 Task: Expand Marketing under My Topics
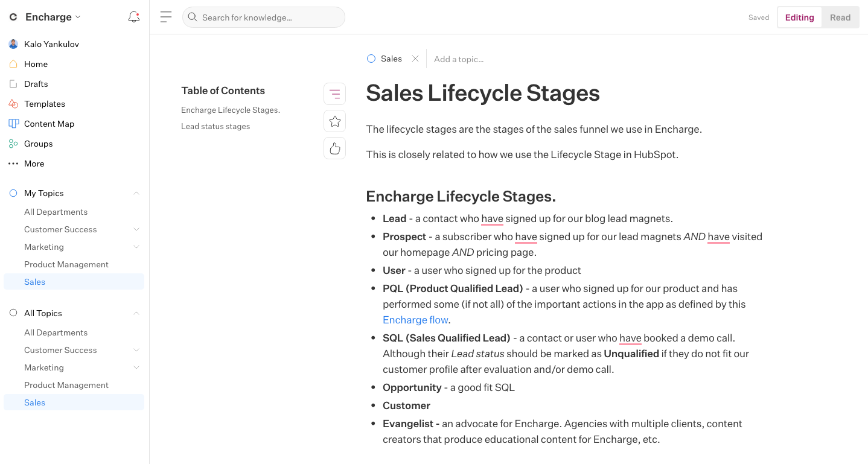pos(136,247)
